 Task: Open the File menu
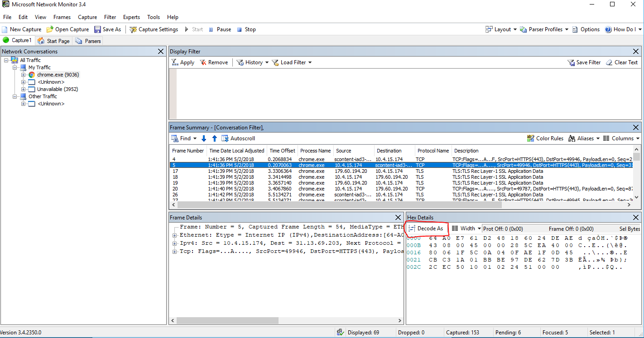click(7, 17)
